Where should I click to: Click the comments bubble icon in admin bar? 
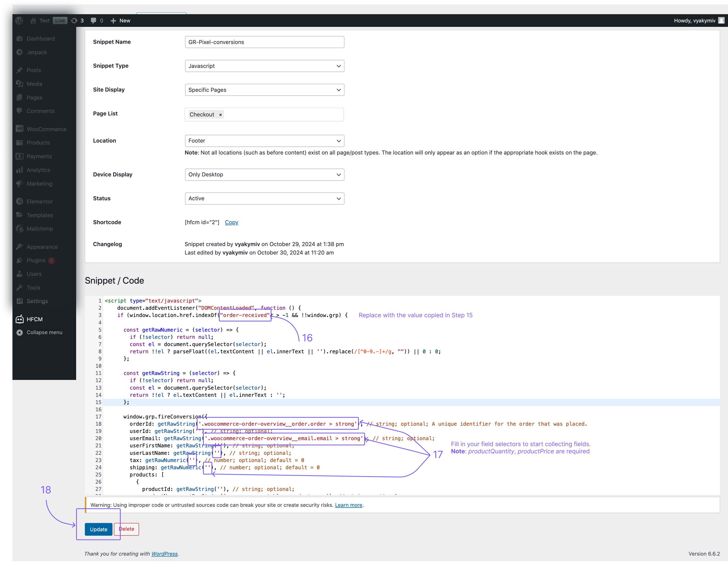[x=94, y=21]
